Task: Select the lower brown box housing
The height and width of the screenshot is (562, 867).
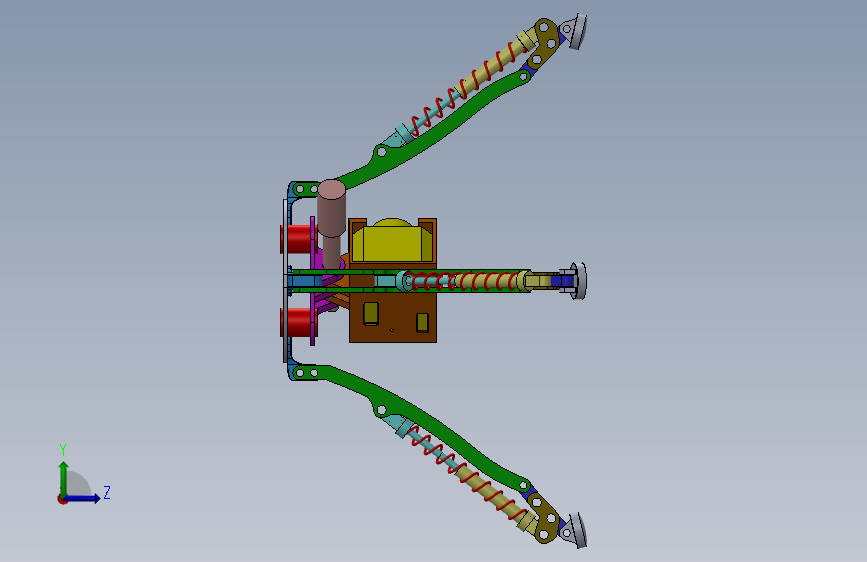Action: pos(393,316)
